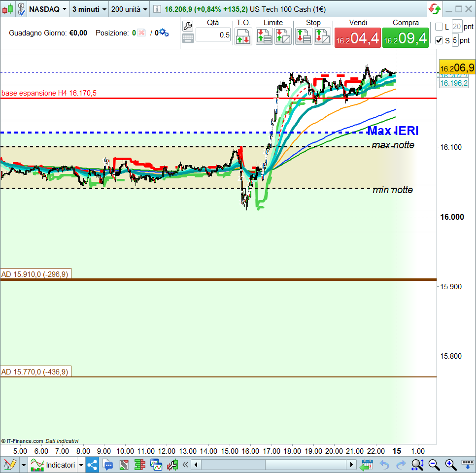This screenshot has height=473, width=476.
Task: Click the scrollbar right arrow
Action: [x=351, y=465]
